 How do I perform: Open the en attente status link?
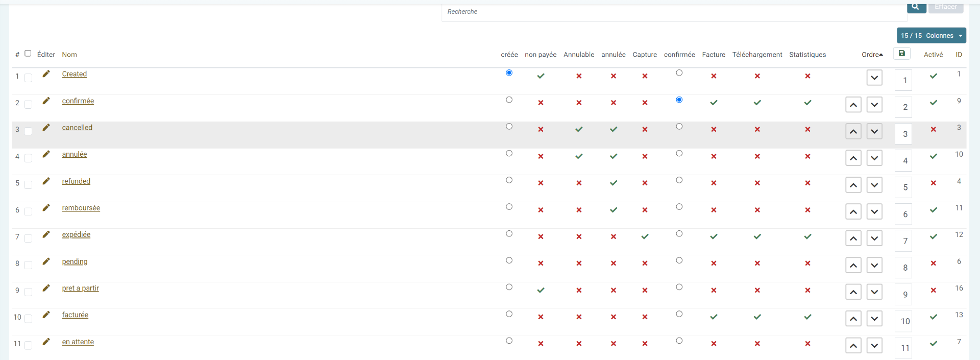pos(78,342)
